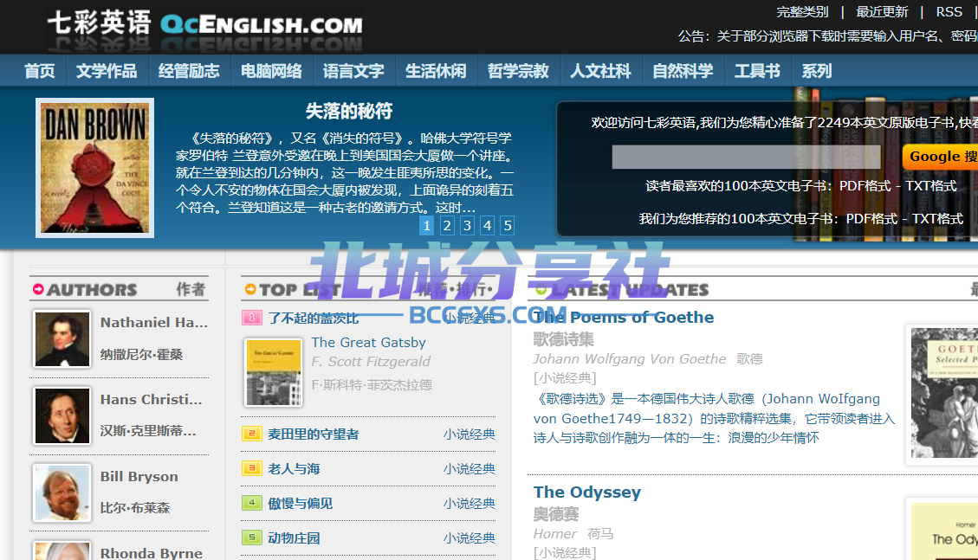Click the rank 5 badge for 动物庄园
This screenshot has width=978, height=560.
pos(252,537)
